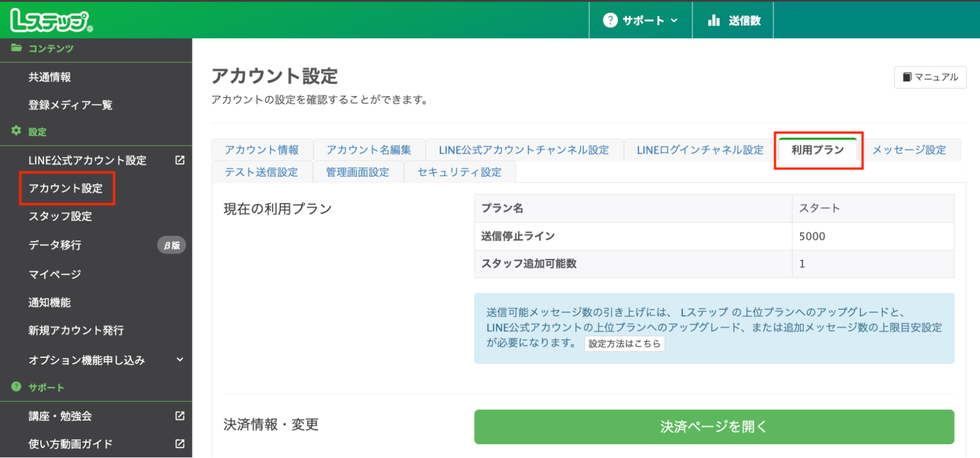This screenshot has width=980, height=458.
Task: Click the β版 badge on データ移行
Action: pos(171,245)
